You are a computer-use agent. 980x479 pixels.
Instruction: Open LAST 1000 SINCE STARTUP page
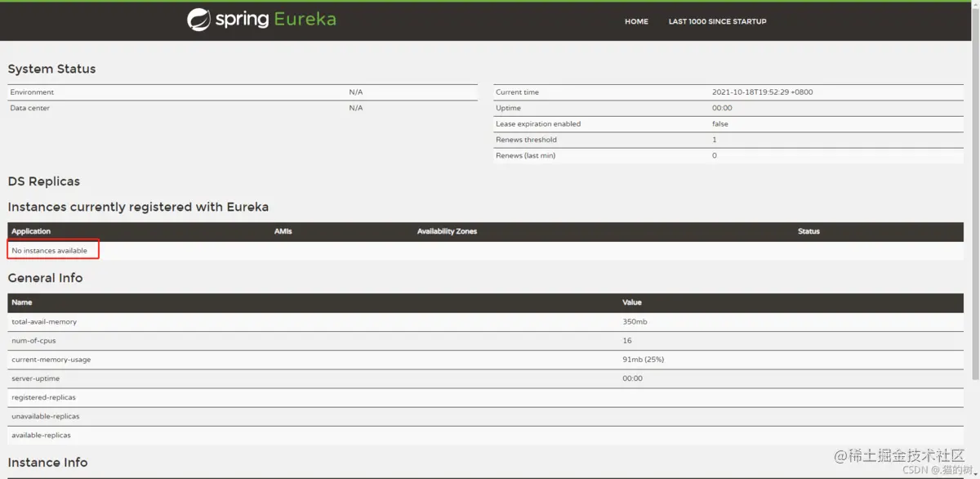point(717,22)
